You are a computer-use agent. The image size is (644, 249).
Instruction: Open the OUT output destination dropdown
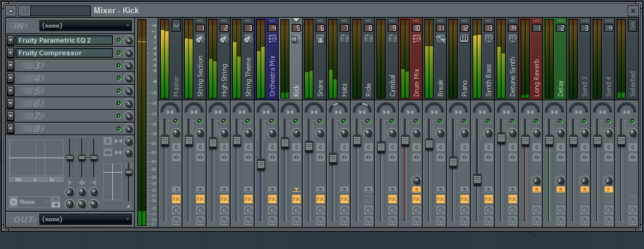click(86, 220)
